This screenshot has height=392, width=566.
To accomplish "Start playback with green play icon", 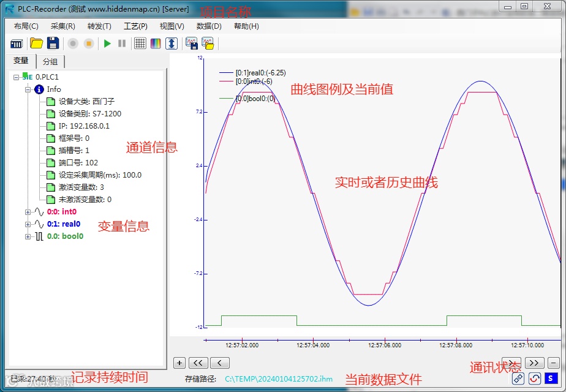I will (107, 43).
